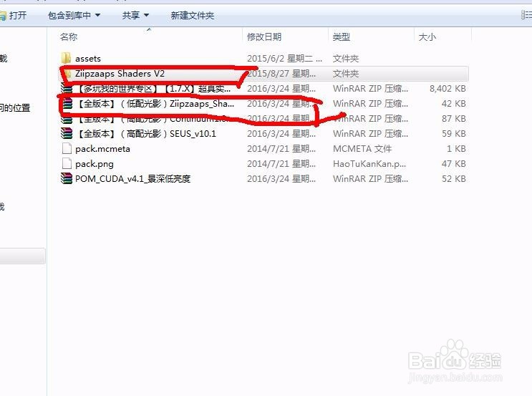The height and width of the screenshot is (396, 532).
Task: Click the 2015/6/2 星期二 date cell
Action: tap(285, 59)
